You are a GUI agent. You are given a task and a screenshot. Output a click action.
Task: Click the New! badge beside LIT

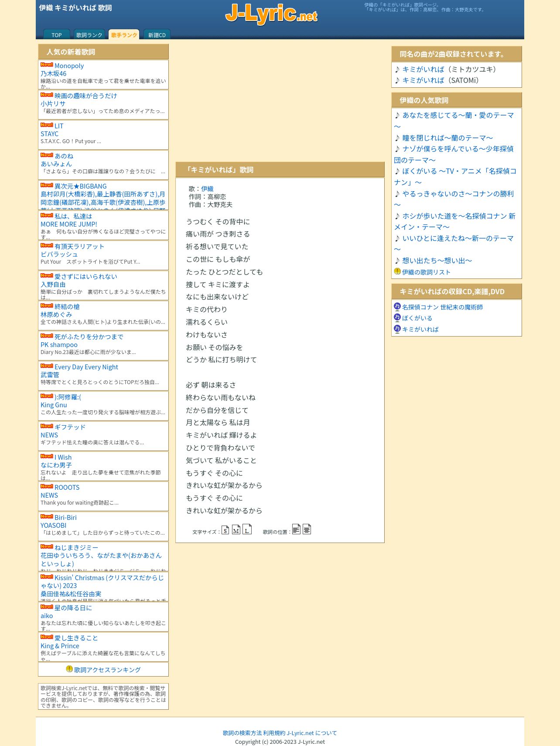pos(47,125)
